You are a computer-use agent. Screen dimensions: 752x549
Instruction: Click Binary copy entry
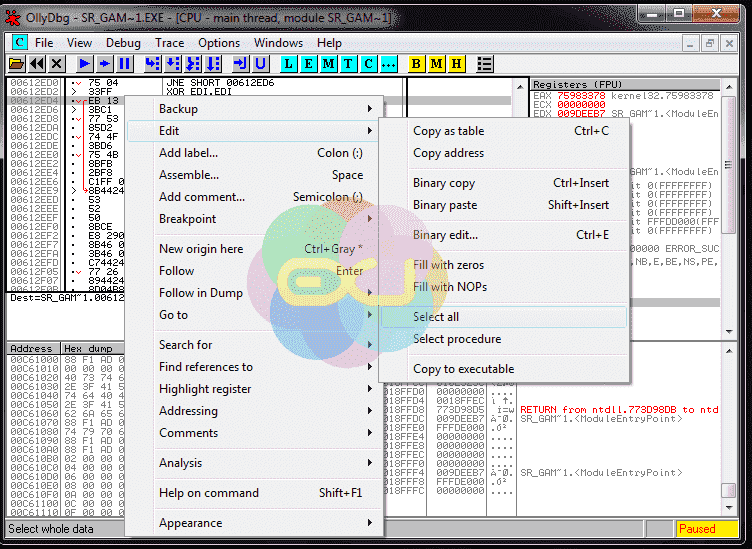point(504,183)
